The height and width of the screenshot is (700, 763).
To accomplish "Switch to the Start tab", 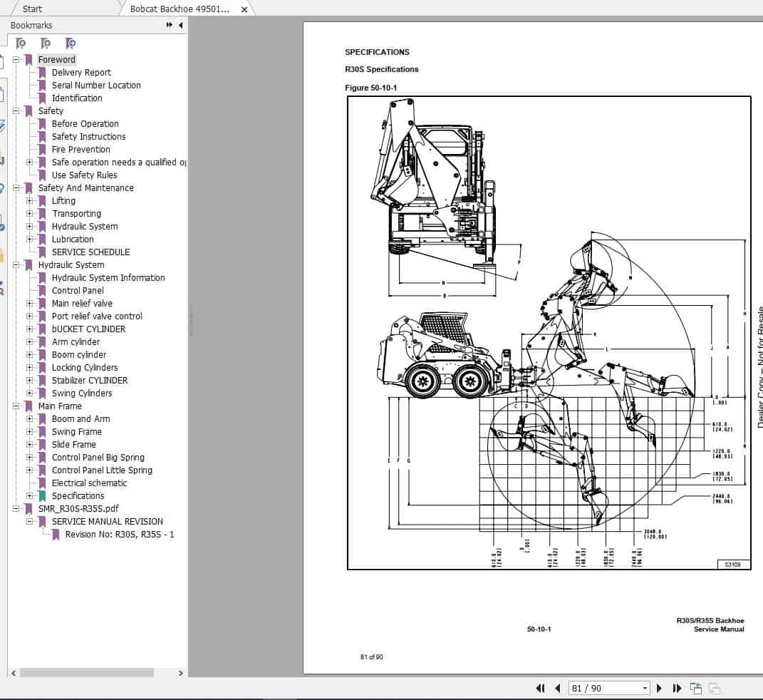I will [x=31, y=9].
